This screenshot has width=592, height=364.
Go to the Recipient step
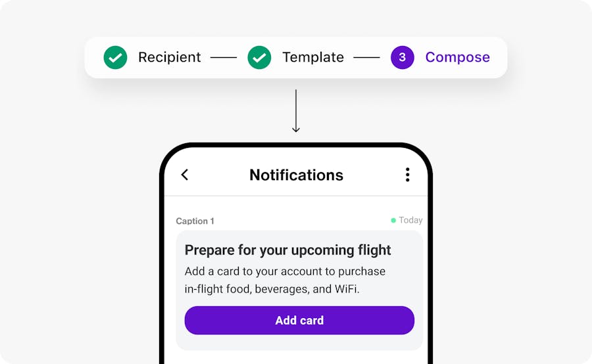pyautogui.click(x=169, y=57)
